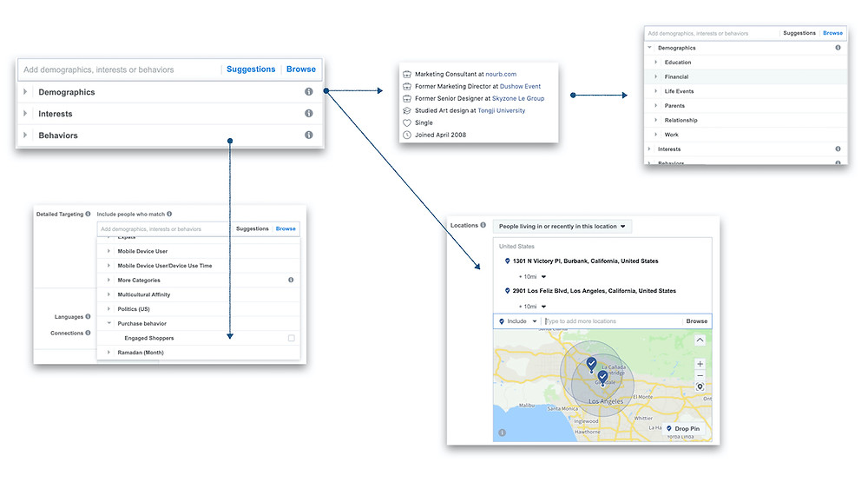Zoom in on the map with plus button

click(700, 364)
